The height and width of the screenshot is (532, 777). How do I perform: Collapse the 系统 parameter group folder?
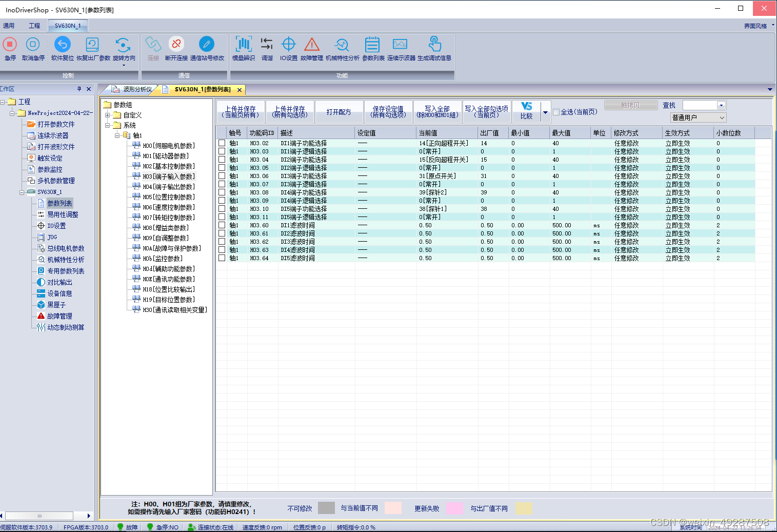[x=108, y=125]
